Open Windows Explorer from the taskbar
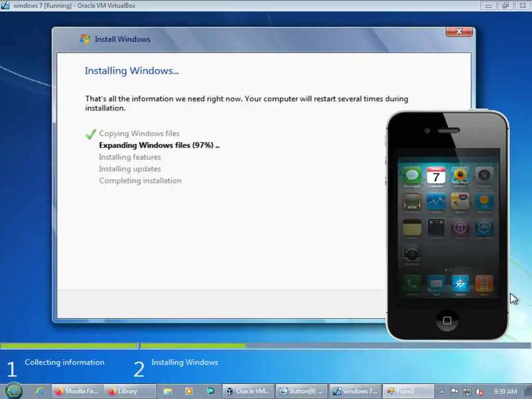This screenshot has height=399, width=532. click(168, 391)
